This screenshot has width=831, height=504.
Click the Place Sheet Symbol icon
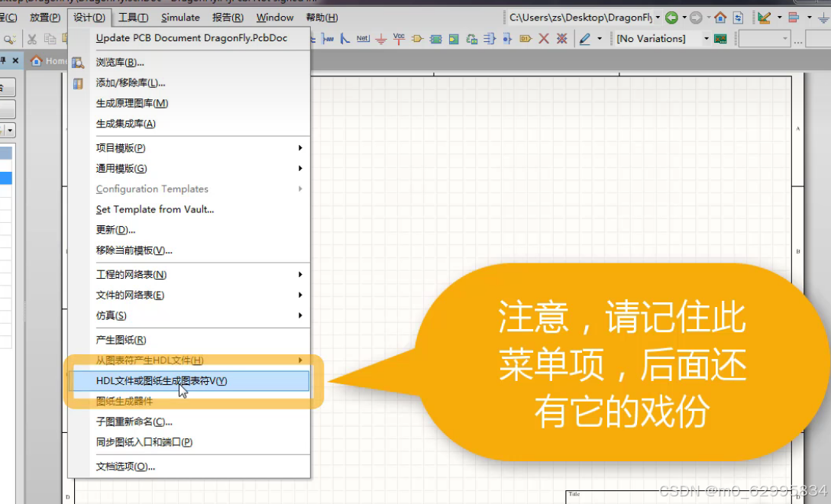tap(435, 39)
